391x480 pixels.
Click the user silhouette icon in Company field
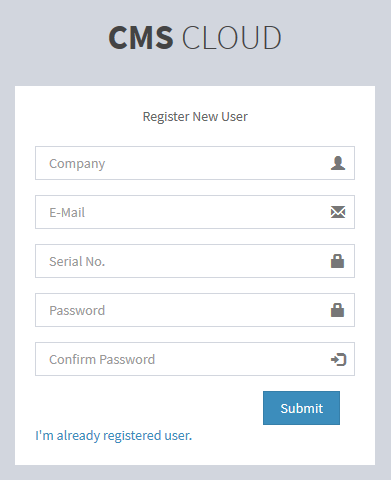click(338, 163)
